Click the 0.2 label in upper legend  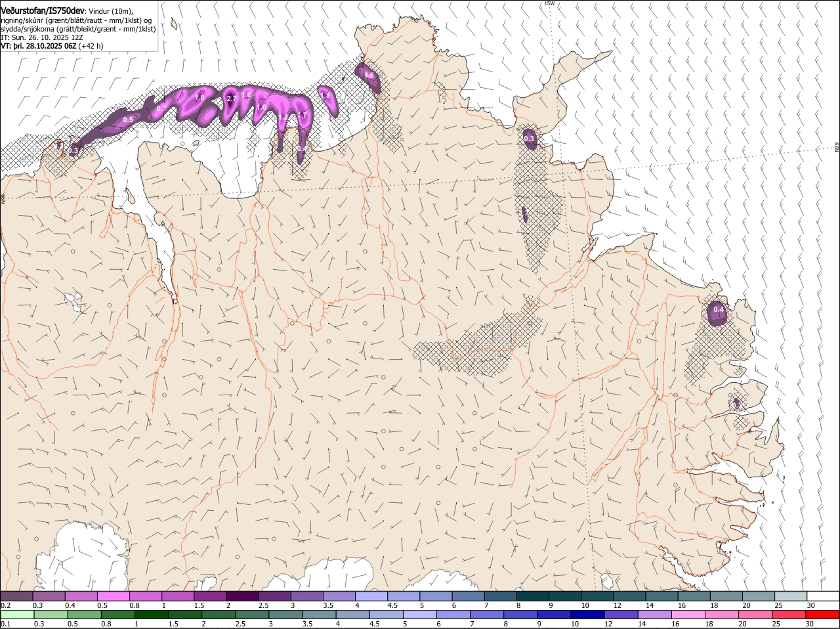tap(6, 605)
